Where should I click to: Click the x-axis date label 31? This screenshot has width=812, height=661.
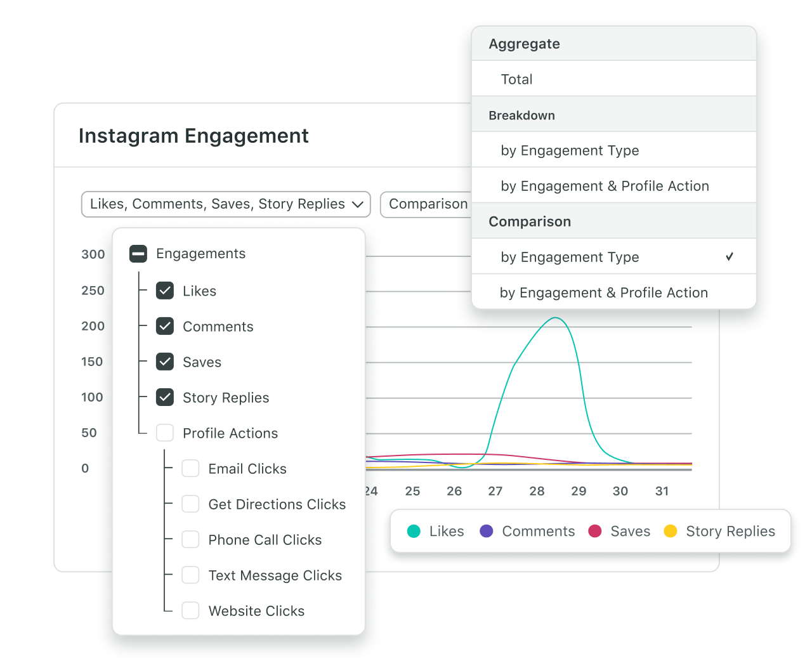tap(662, 491)
